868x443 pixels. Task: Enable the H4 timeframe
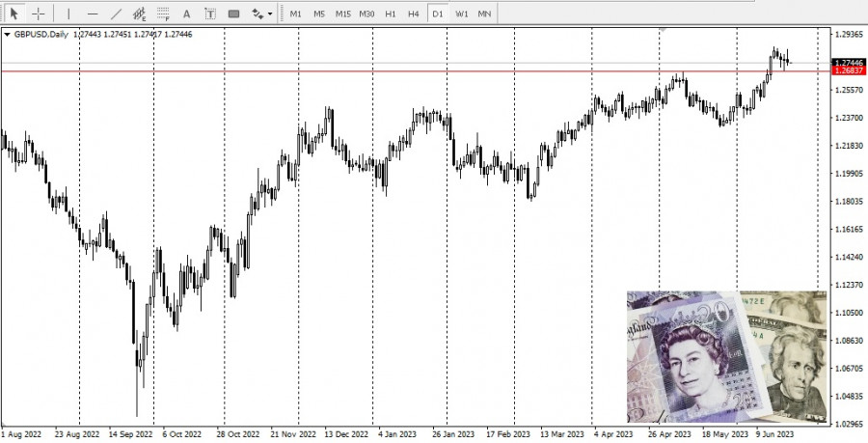point(414,14)
